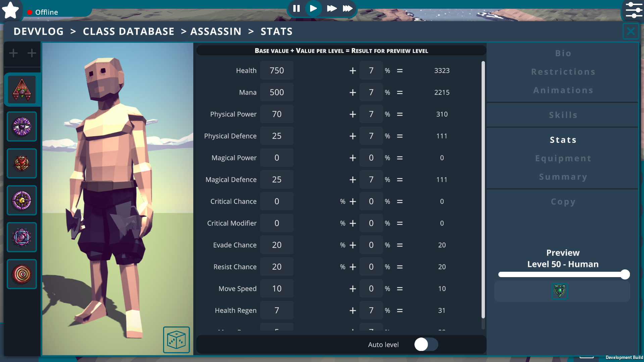Edit Physical Power per-level value
Image resolution: width=644 pixels, height=362 pixels.
[x=371, y=114]
